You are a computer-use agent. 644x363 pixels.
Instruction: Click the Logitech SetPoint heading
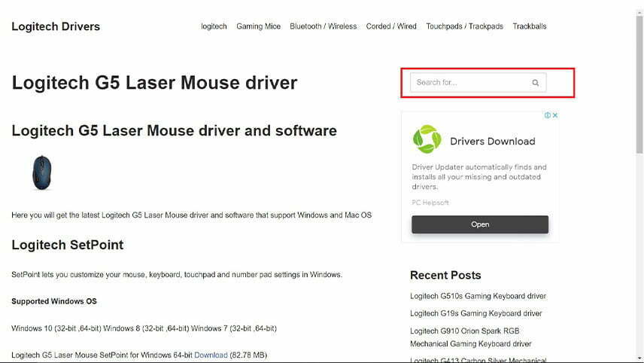(x=68, y=245)
